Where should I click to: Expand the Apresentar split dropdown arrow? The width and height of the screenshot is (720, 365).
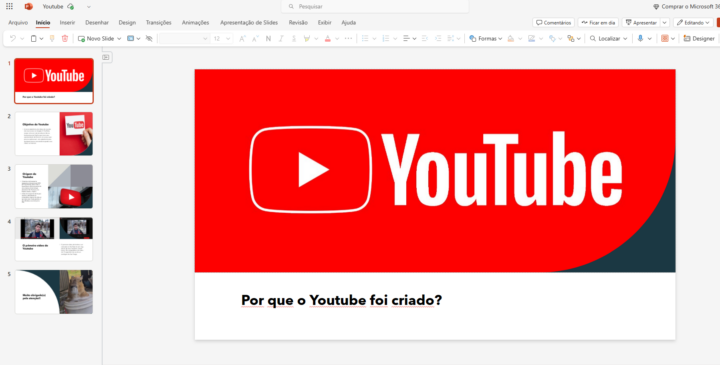point(664,22)
